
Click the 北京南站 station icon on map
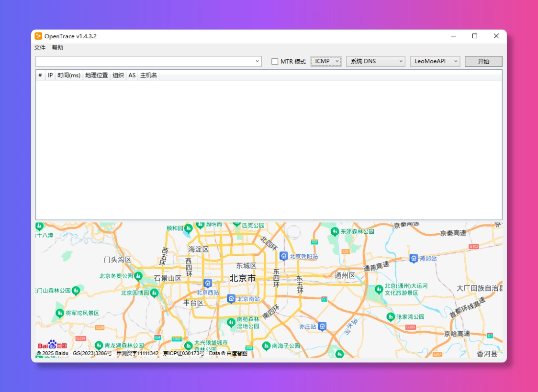click(x=231, y=299)
